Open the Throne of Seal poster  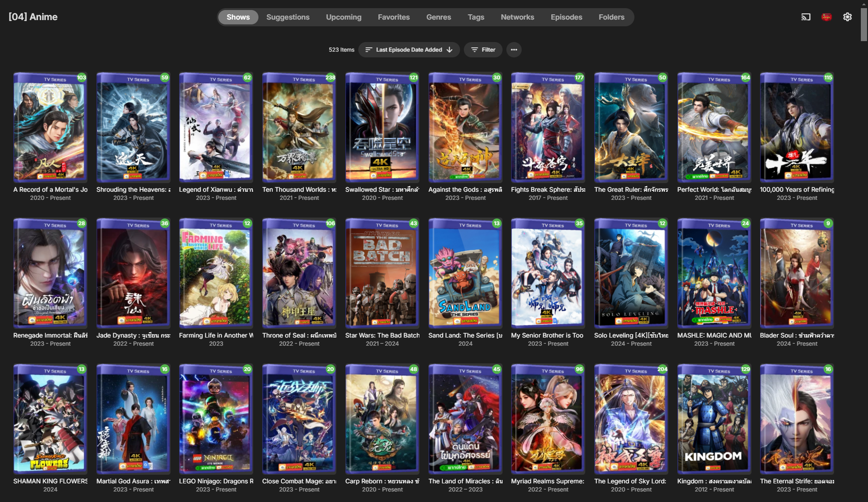coord(299,273)
